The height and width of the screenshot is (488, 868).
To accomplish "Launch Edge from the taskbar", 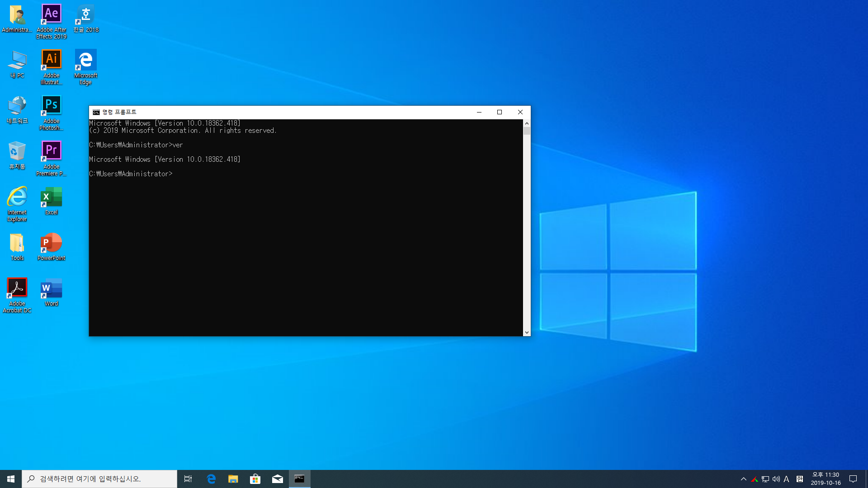I will tap(211, 479).
